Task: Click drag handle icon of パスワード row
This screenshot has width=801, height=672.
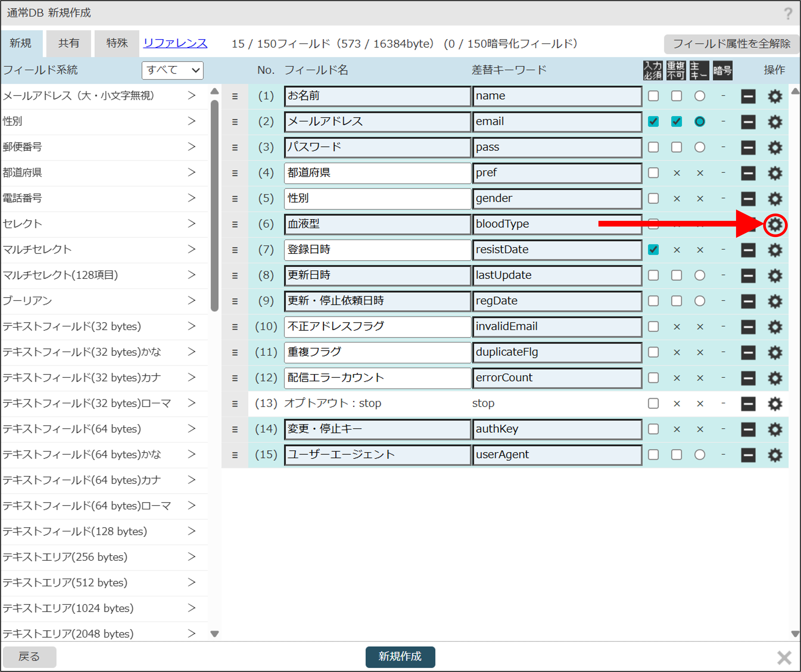Action: (x=235, y=147)
